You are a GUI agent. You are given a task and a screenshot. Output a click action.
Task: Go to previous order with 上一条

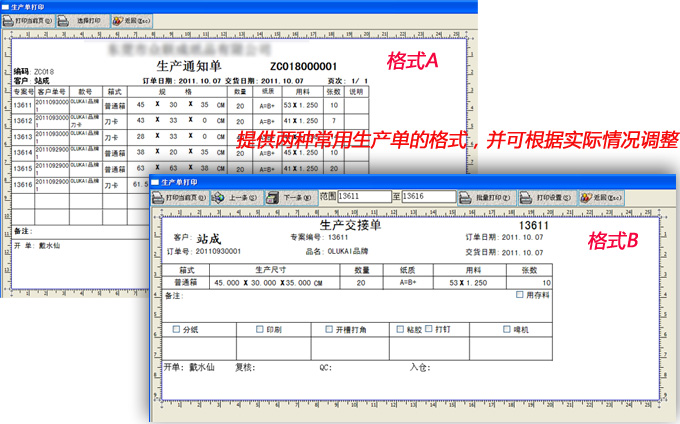click(x=239, y=198)
